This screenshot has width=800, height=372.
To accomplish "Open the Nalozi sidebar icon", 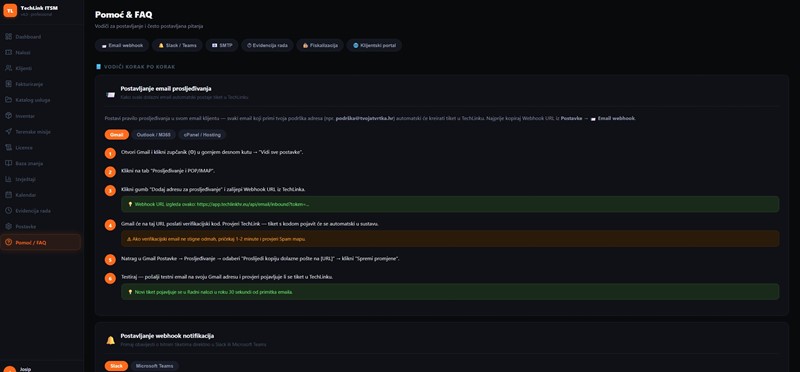I will pos(8,53).
